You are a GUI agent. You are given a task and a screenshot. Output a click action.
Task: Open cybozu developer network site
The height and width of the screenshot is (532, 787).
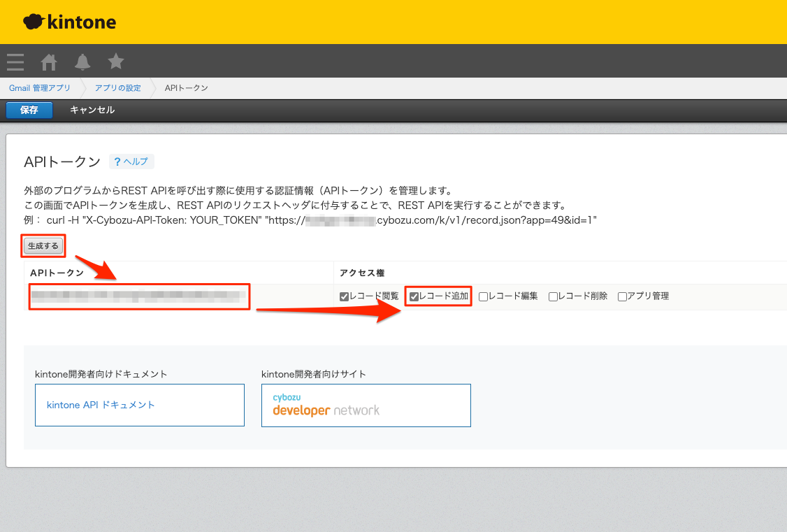[x=366, y=405]
